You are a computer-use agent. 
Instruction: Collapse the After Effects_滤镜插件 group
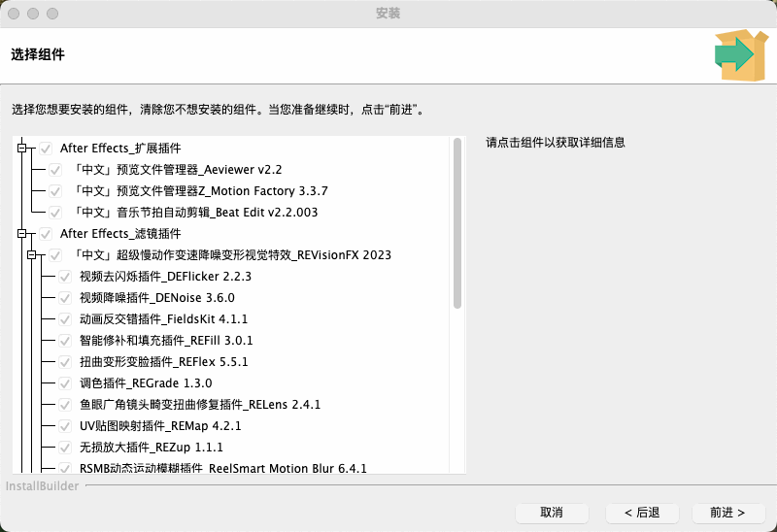tap(21, 234)
